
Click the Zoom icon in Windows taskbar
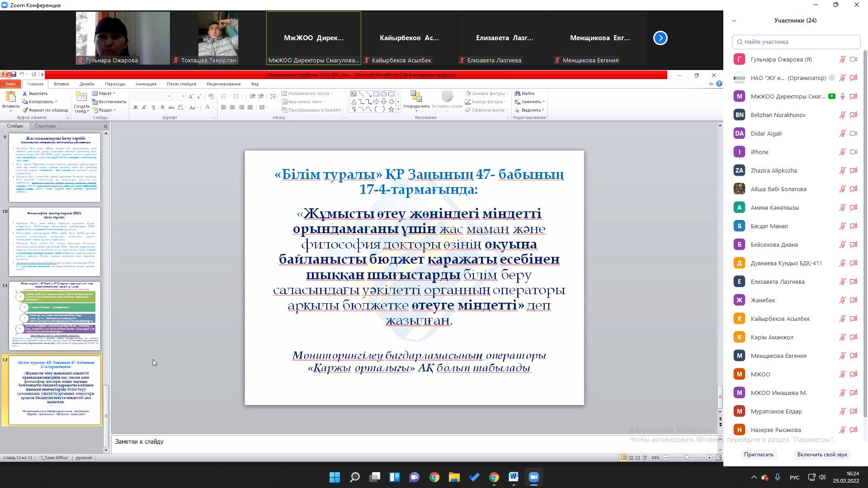coord(533,477)
